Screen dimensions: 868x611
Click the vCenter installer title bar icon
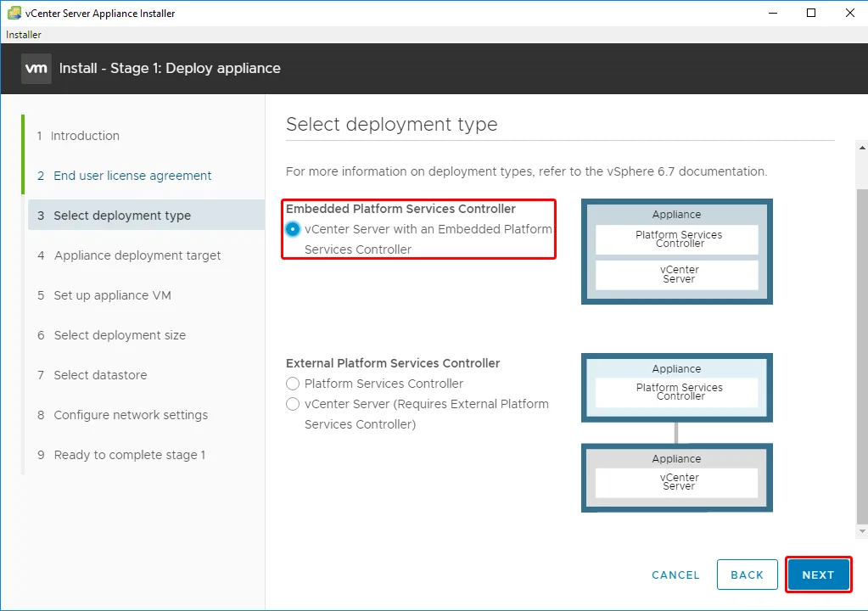pyautogui.click(x=14, y=13)
